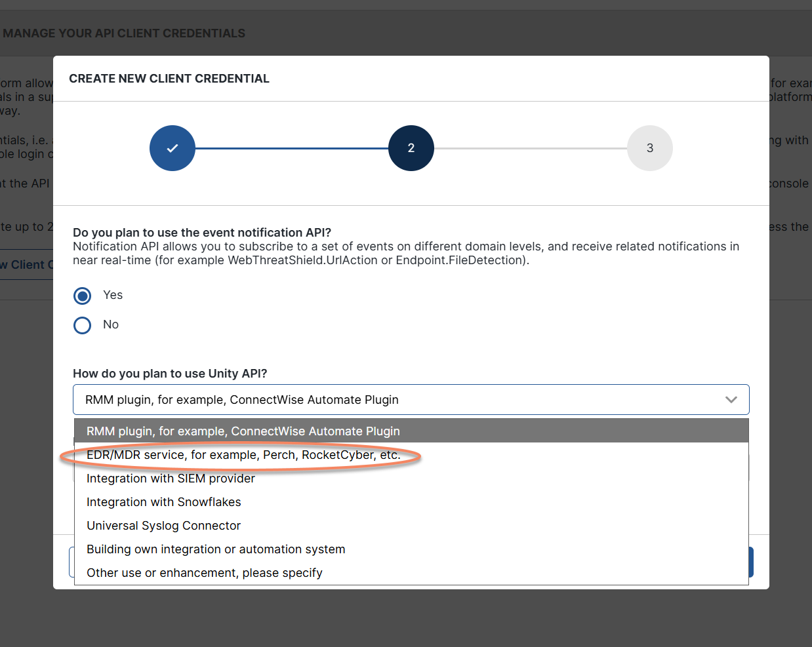The width and height of the screenshot is (812, 647).
Task: Select the No radio button
Action: tap(83, 325)
